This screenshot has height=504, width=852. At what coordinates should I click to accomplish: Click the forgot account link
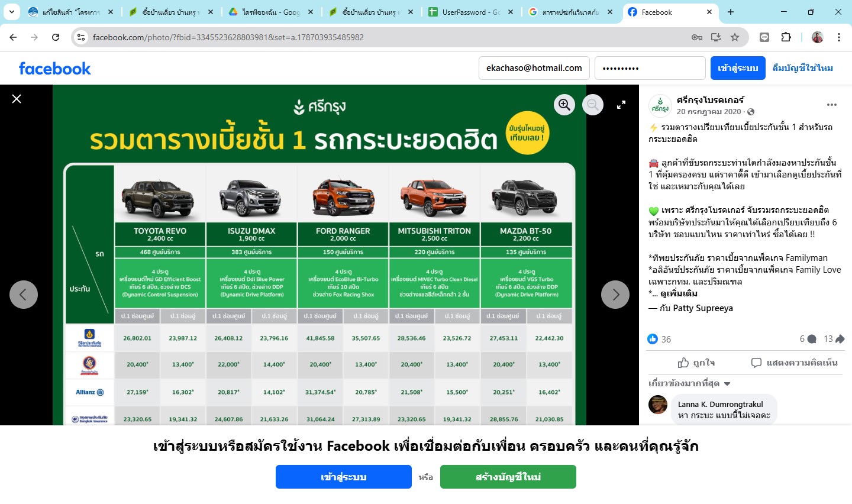coord(803,68)
